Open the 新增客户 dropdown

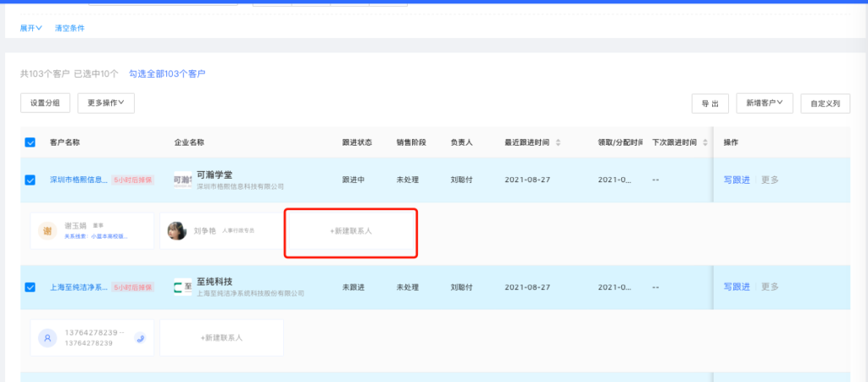point(764,103)
